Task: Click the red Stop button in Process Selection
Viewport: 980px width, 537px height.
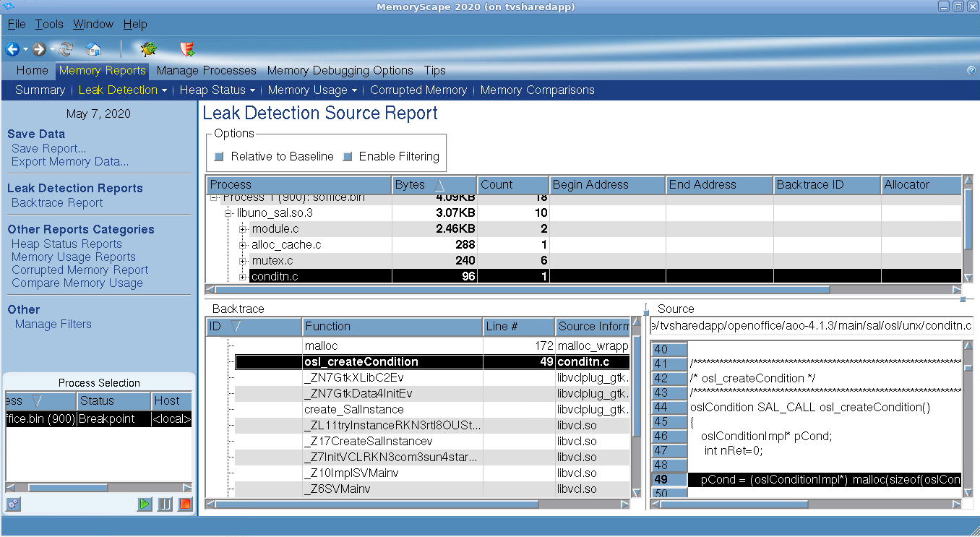Action: coord(185,504)
